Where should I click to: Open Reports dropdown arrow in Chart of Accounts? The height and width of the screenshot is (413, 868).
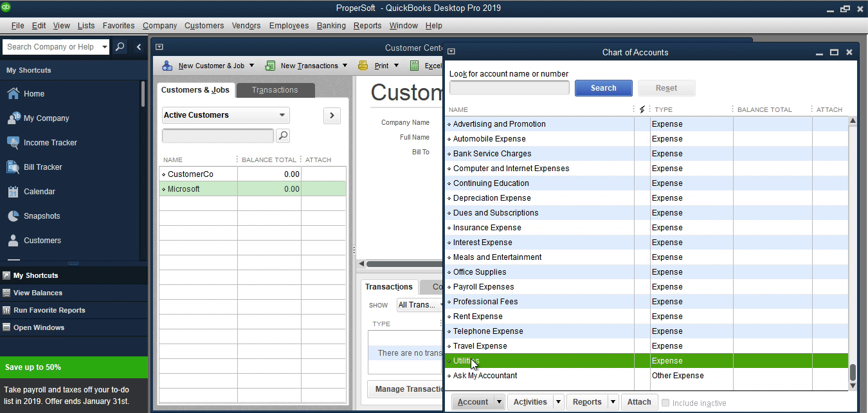tap(613, 402)
